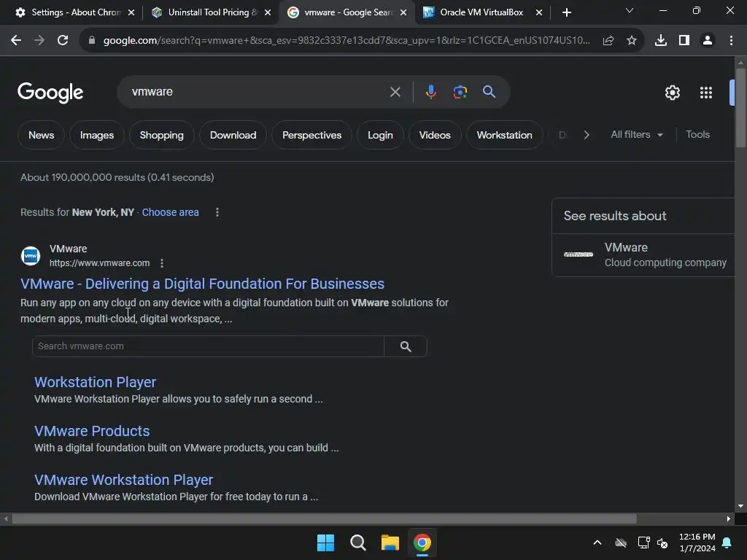Open Windows Start menu

pyautogui.click(x=326, y=542)
